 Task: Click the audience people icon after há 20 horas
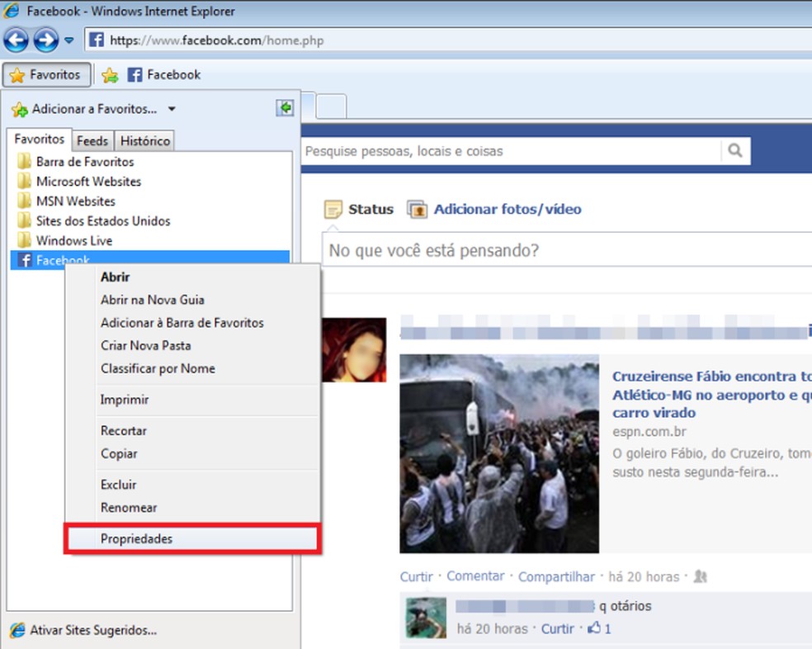(700, 576)
